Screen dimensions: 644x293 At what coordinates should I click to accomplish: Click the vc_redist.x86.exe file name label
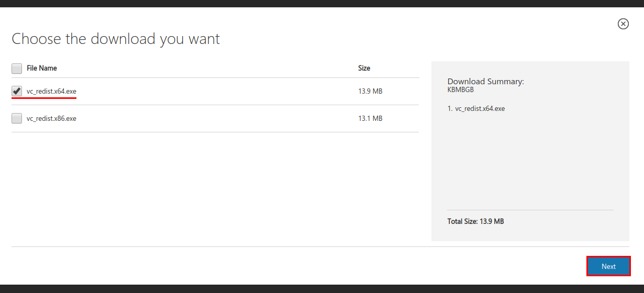[51, 119]
